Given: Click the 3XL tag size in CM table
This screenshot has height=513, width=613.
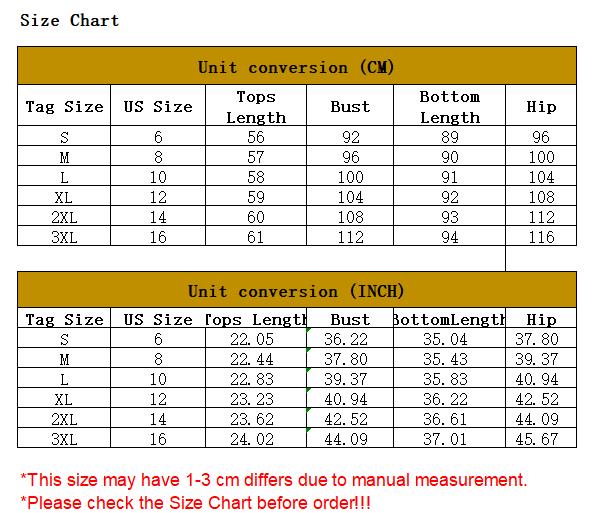Looking at the screenshot, I should coord(64,237).
